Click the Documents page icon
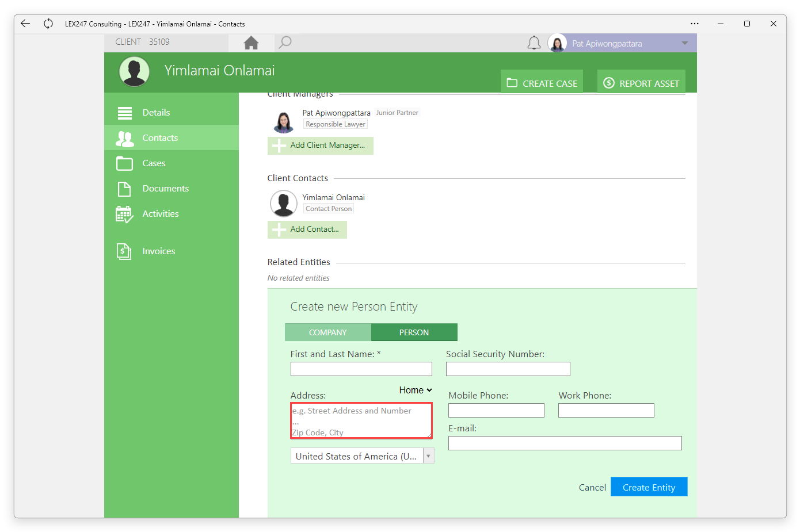Screen dimensions: 800x532 point(124,189)
